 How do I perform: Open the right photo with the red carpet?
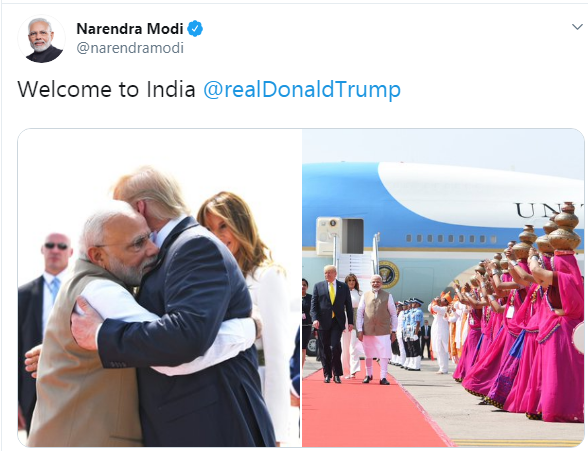443,288
